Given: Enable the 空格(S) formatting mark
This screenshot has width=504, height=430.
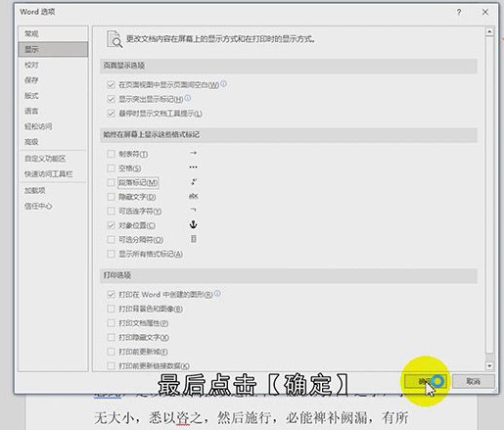Looking at the screenshot, I should pos(112,168).
